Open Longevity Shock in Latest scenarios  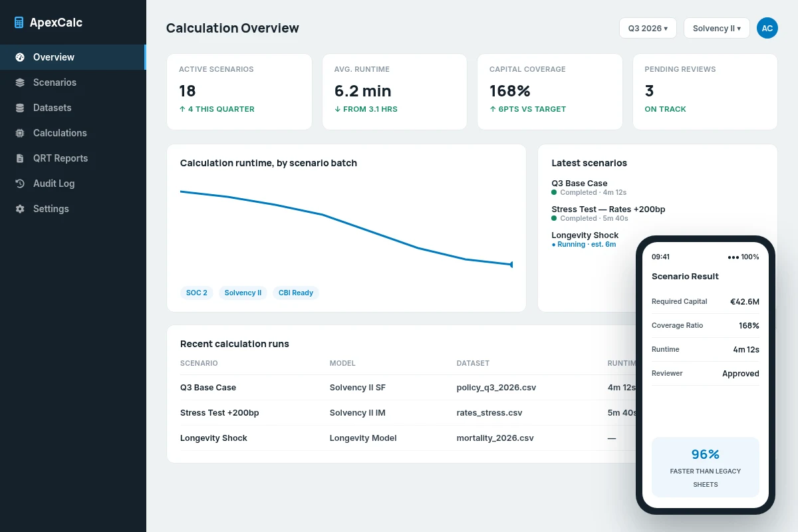(x=585, y=235)
